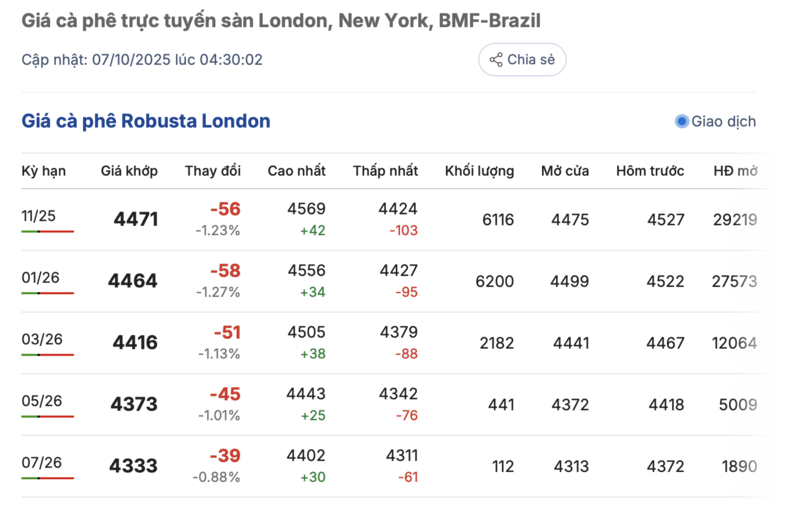Select the Hôm trước column header
The image size is (800, 507).
(650, 171)
